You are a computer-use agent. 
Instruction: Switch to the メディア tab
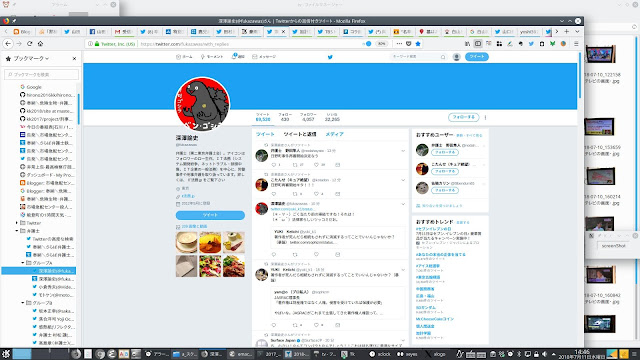click(x=334, y=134)
